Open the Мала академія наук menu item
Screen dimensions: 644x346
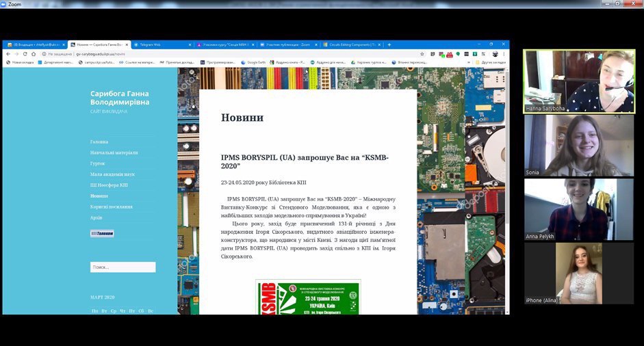click(x=112, y=174)
